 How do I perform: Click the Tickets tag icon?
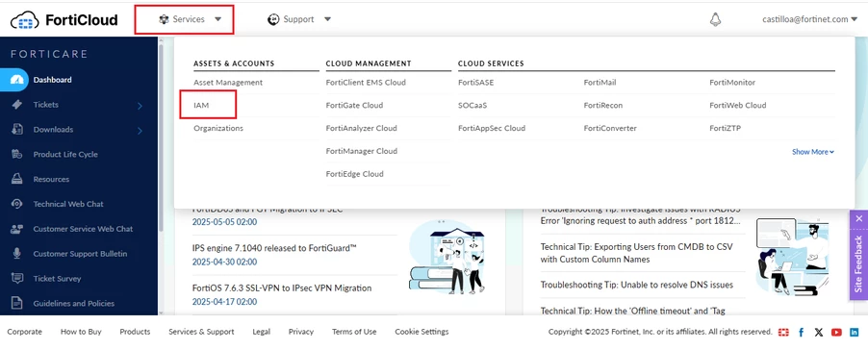[x=17, y=105]
